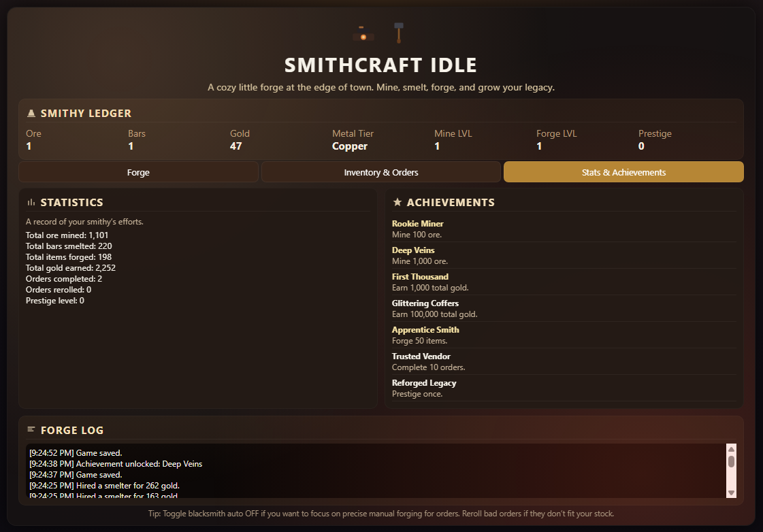763x532 pixels.
Task: Click the bell icon beside Smithy Ledger
Action: pos(31,114)
